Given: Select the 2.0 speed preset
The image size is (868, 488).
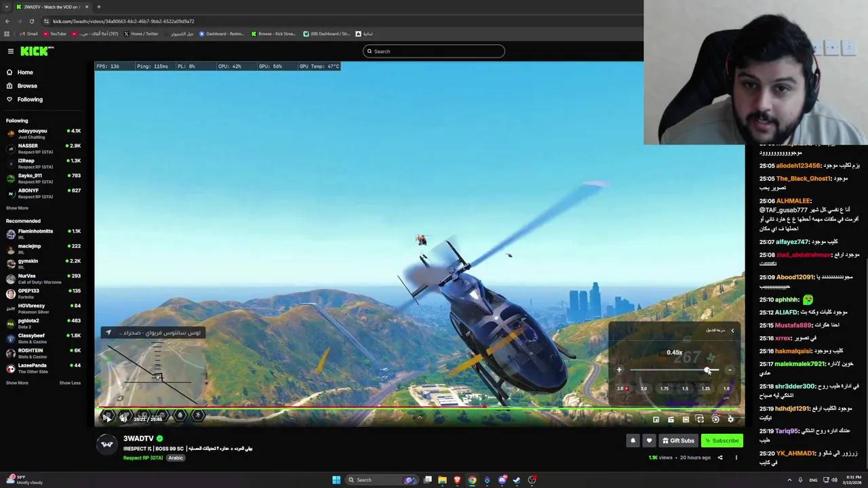Looking at the screenshot, I should (x=644, y=389).
